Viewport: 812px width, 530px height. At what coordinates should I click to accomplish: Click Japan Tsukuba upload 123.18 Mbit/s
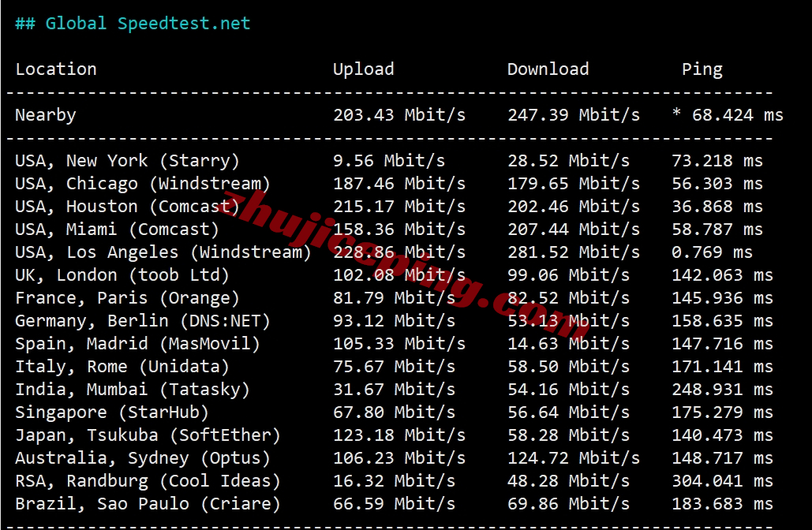[x=399, y=435]
